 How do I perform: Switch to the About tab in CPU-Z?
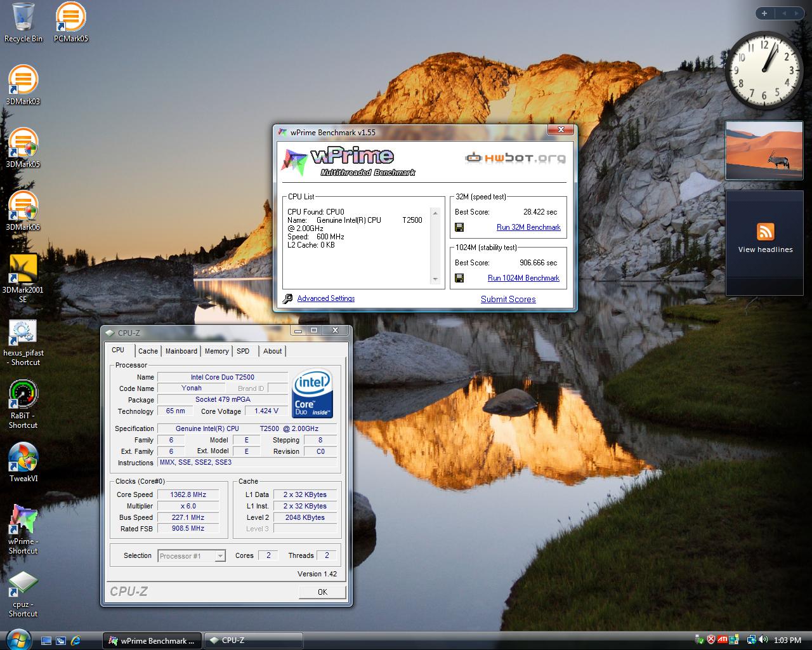coord(273,351)
